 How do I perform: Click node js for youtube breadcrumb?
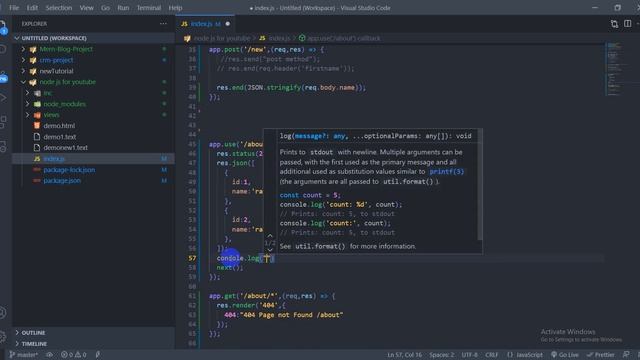point(222,38)
